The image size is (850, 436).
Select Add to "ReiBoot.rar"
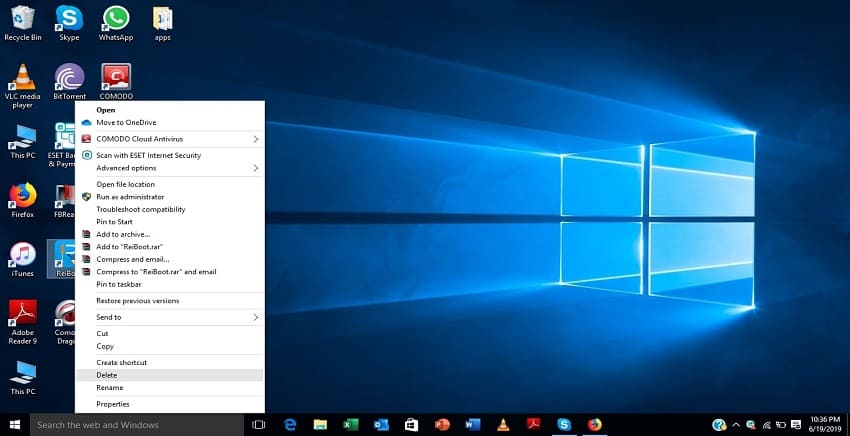(170, 247)
